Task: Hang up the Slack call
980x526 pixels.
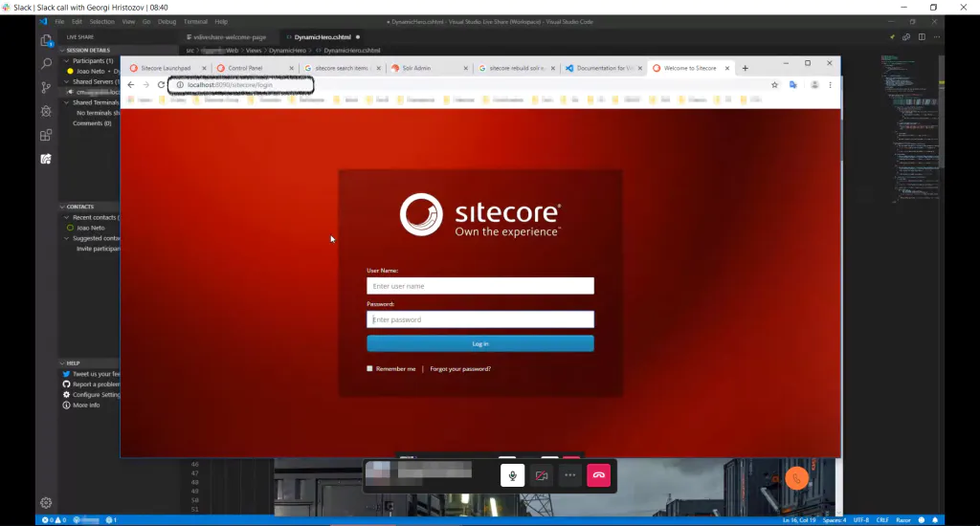Action: tap(599, 475)
